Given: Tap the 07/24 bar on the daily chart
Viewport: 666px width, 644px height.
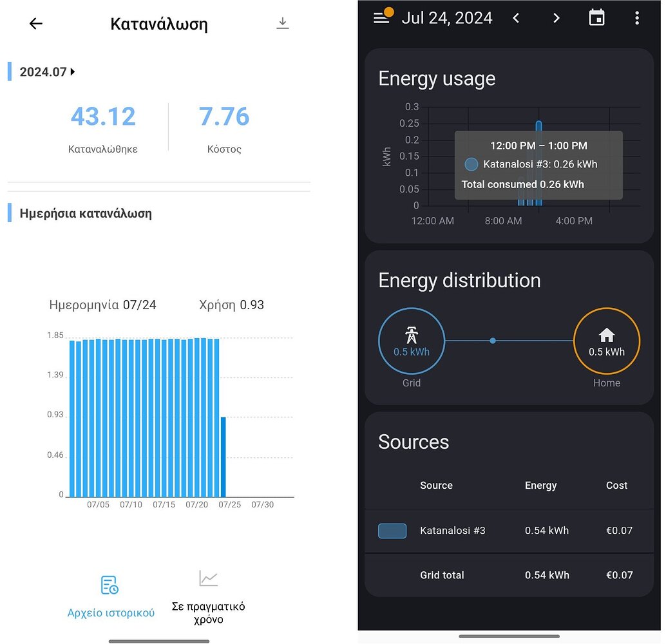Looking at the screenshot, I should pyautogui.click(x=222, y=457).
